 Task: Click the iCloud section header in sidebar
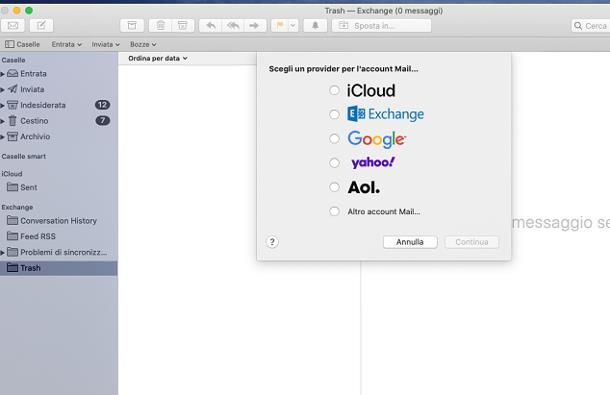pyautogui.click(x=12, y=174)
